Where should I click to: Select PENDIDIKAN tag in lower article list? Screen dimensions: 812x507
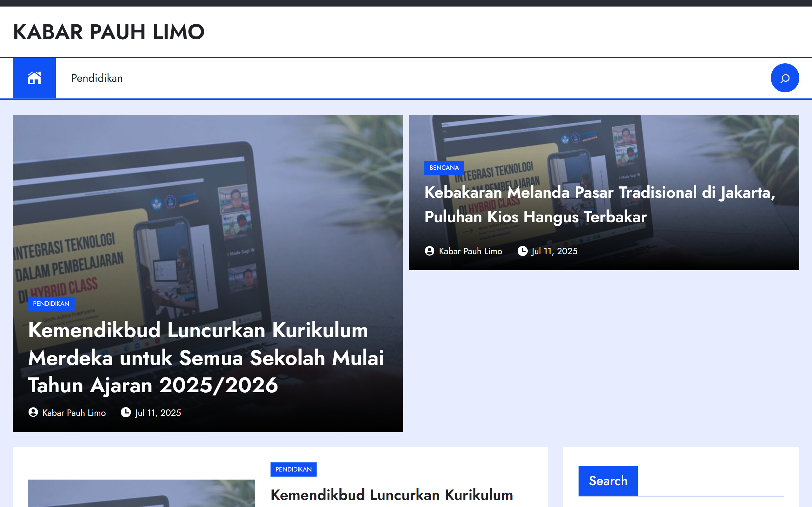[293, 469]
